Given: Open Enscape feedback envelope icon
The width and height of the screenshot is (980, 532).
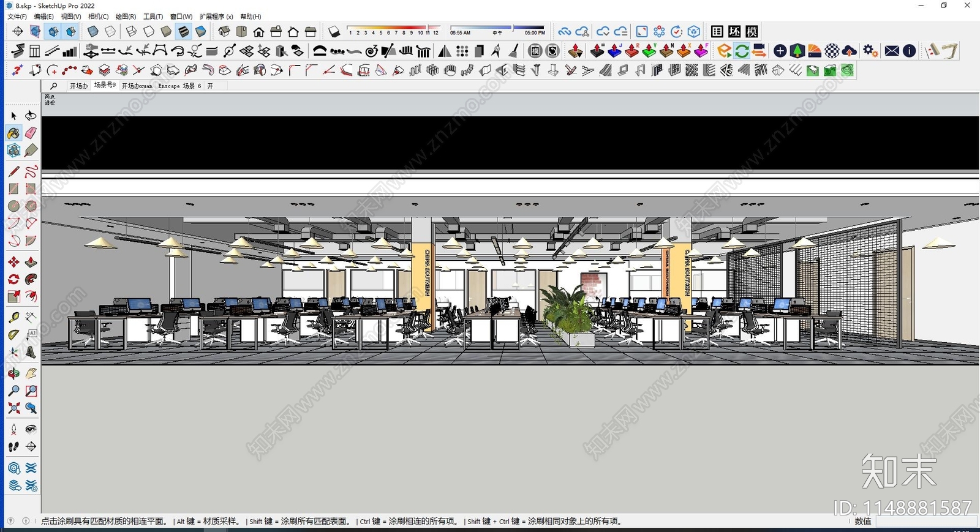Looking at the screenshot, I should tap(892, 51).
